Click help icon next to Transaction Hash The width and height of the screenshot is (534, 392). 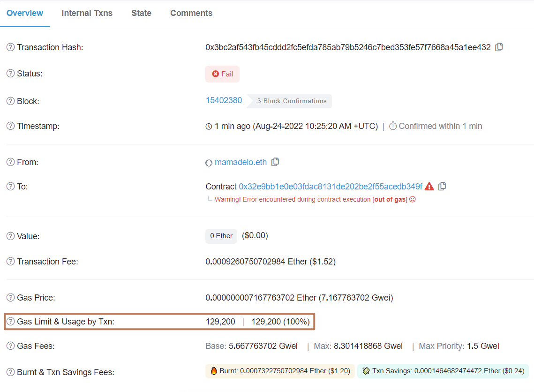pos(10,47)
